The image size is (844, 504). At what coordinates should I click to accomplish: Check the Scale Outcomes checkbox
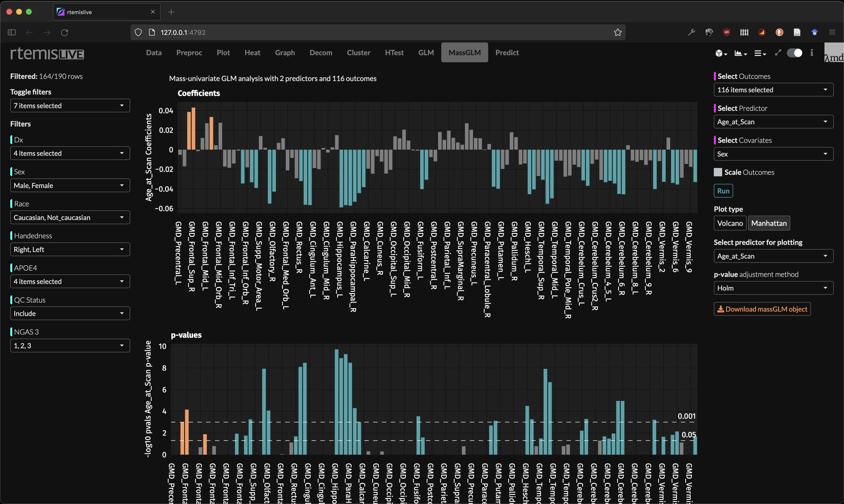(x=718, y=172)
